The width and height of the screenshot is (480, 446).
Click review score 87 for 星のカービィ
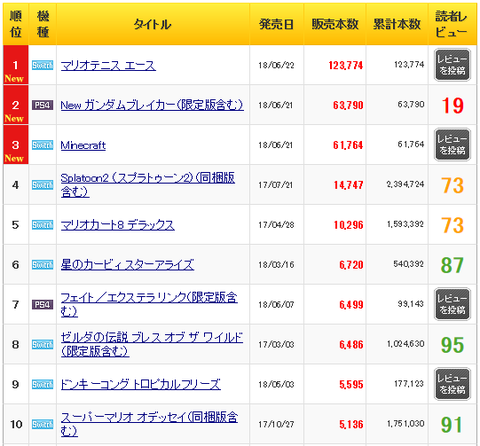(452, 265)
